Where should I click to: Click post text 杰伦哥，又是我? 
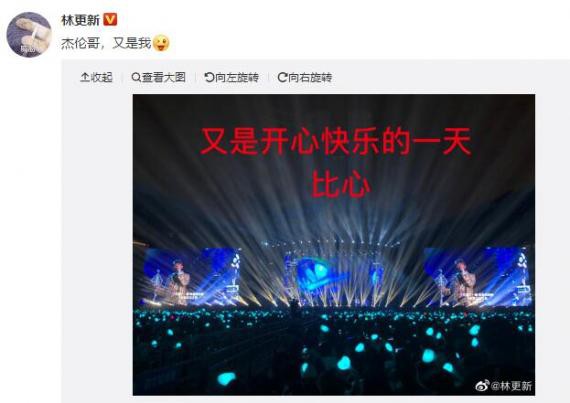(106, 43)
